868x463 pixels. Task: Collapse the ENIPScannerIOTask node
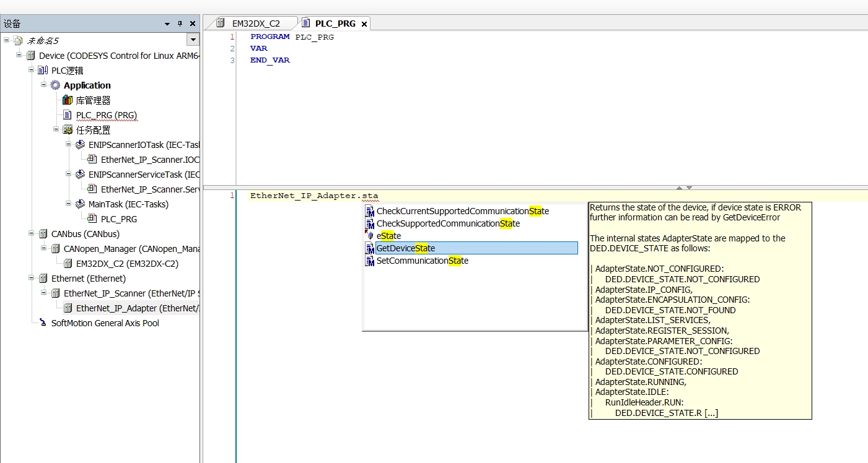click(x=69, y=144)
